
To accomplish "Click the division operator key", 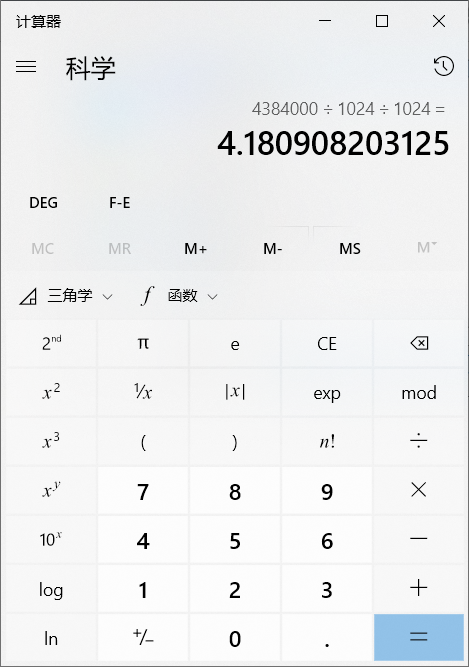I will pos(419,441).
